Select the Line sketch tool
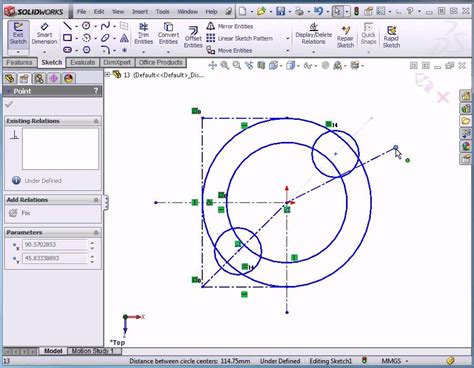This screenshot has width=474, height=368. [68, 26]
